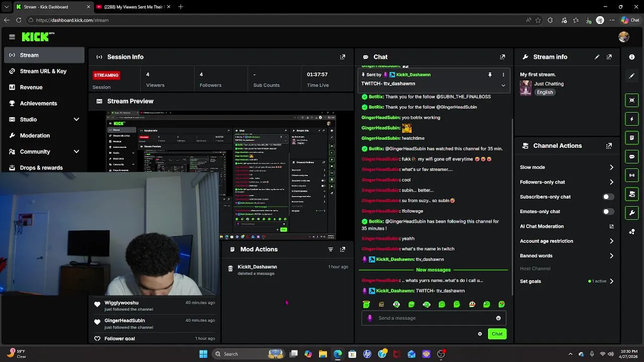This screenshot has height=362, width=644.
Task: Select Stream in the sidebar
Action: [x=44, y=55]
